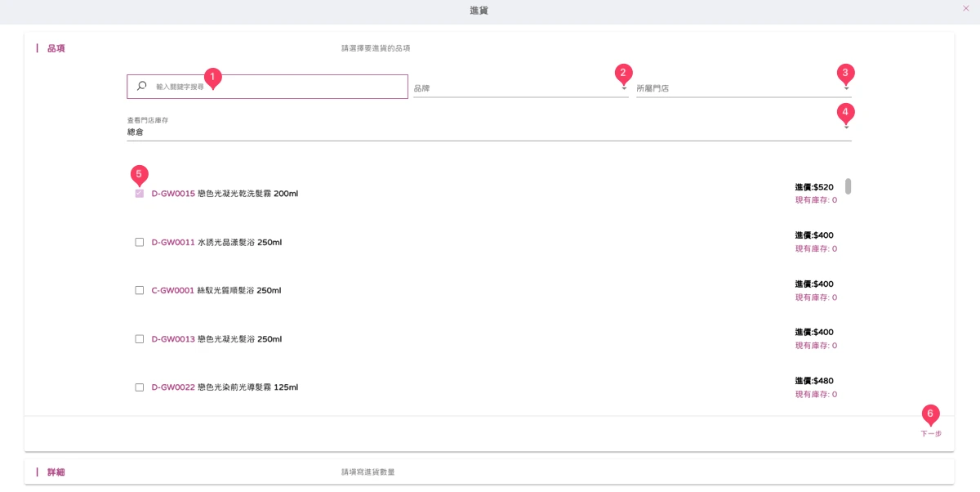
Task: Check the D-GW0011 水誘光晶漾髮浴 checkbox
Action: click(x=140, y=242)
